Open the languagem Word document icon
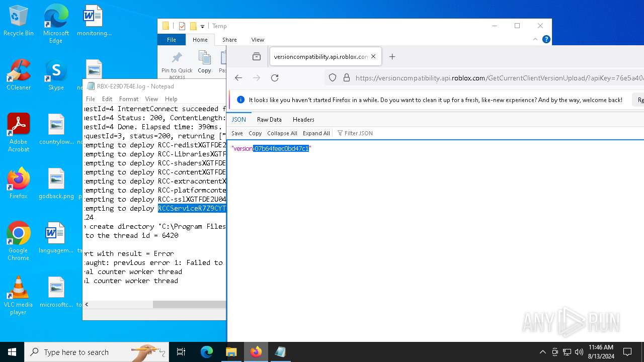Viewport: 644px width, 362px height. pos(56,238)
